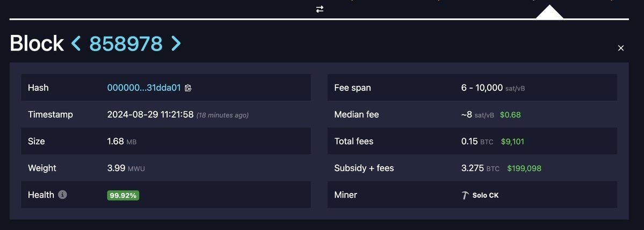
Task: Click the timestamp 2024-08-29 11:21:58
Action: (150, 114)
